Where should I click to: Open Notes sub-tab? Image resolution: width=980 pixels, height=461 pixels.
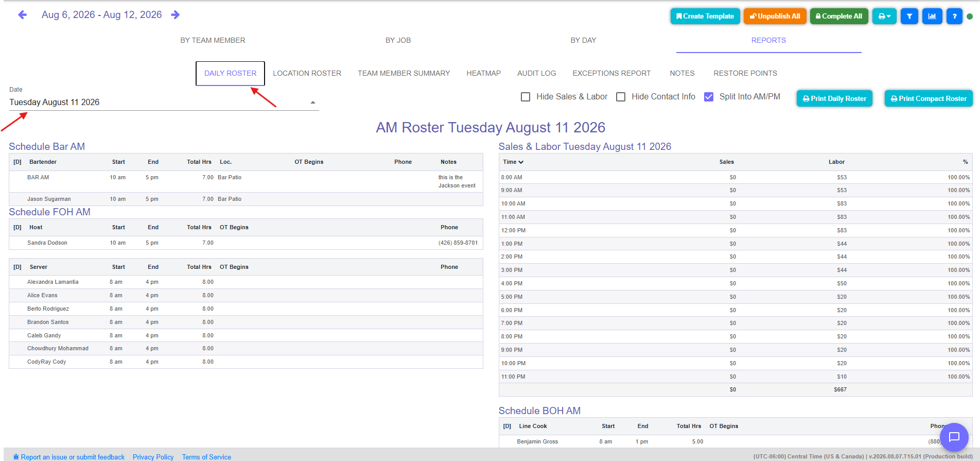tap(682, 73)
